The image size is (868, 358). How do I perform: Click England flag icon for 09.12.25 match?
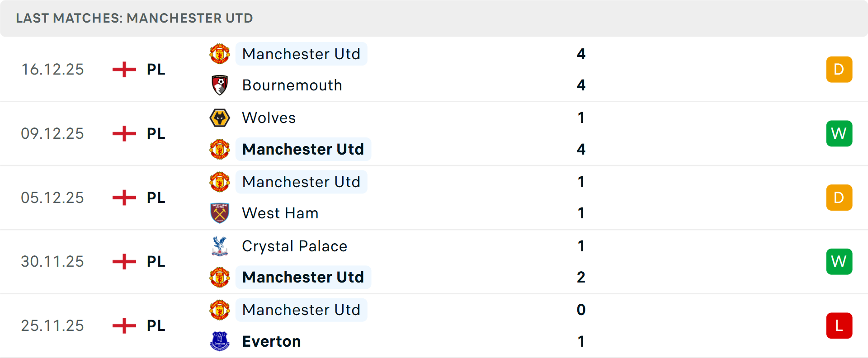124,133
